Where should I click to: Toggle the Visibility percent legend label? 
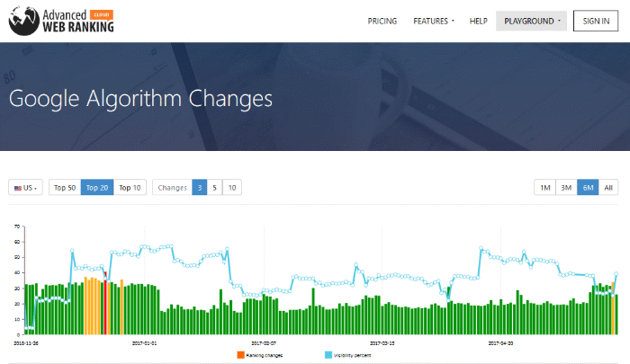(x=353, y=355)
